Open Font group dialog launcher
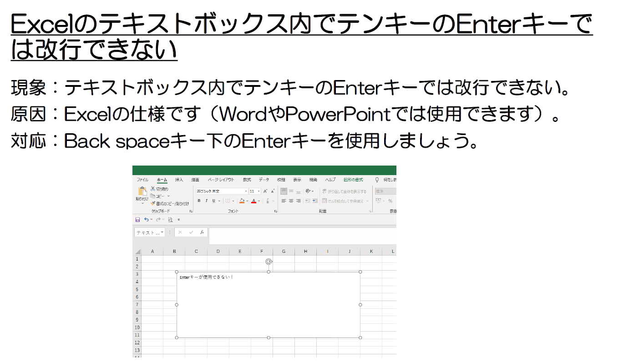The width and height of the screenshot is (644, 362). click(276, 211)
